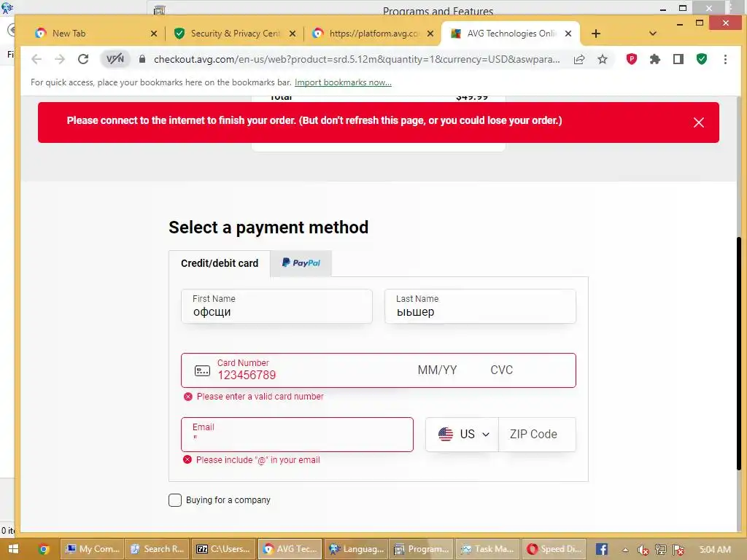
Task: Click the lock site info icon
Action: pyautogui.click(x=142, y=59)
